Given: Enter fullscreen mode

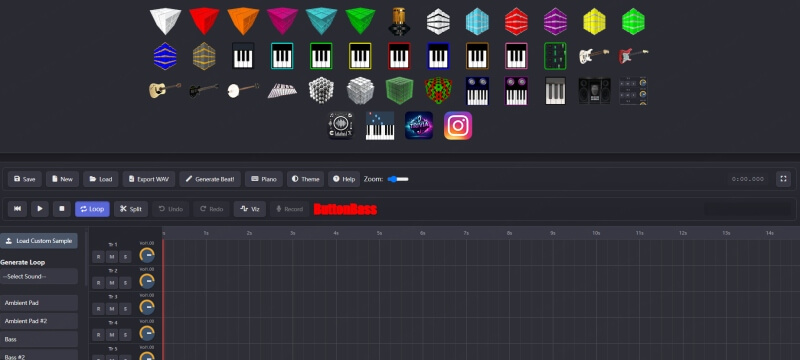Looking at the screenshot, I should coord(783,179).
